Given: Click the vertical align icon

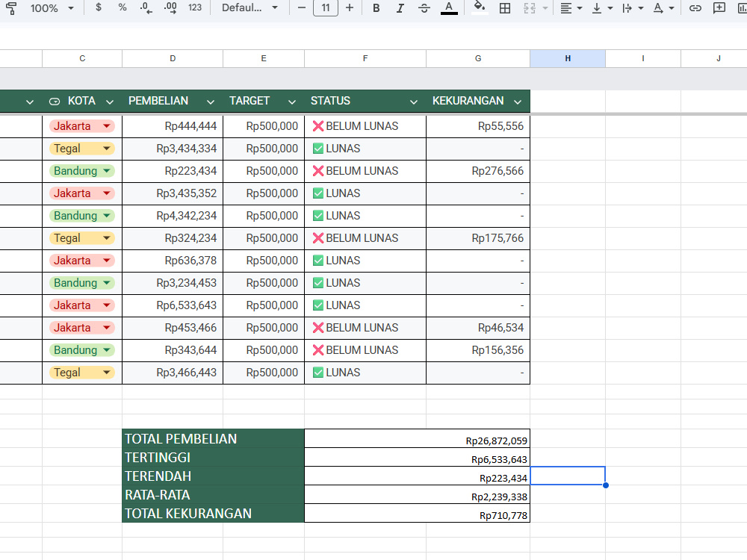Looking at the screenshot, I should point(596,7).
